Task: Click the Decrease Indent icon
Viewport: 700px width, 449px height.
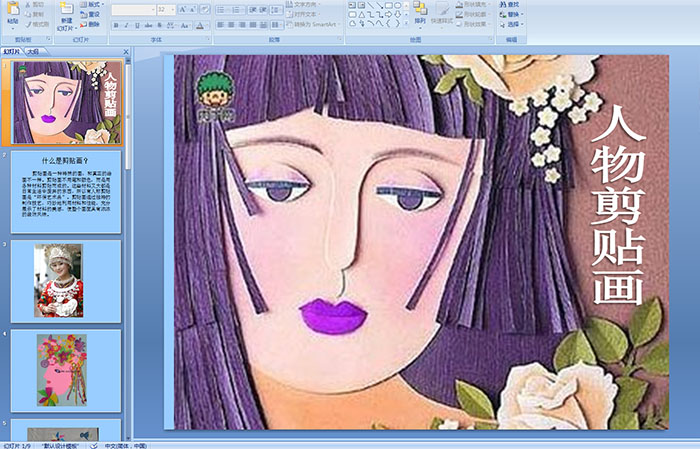Action: [x=253, y=9]
